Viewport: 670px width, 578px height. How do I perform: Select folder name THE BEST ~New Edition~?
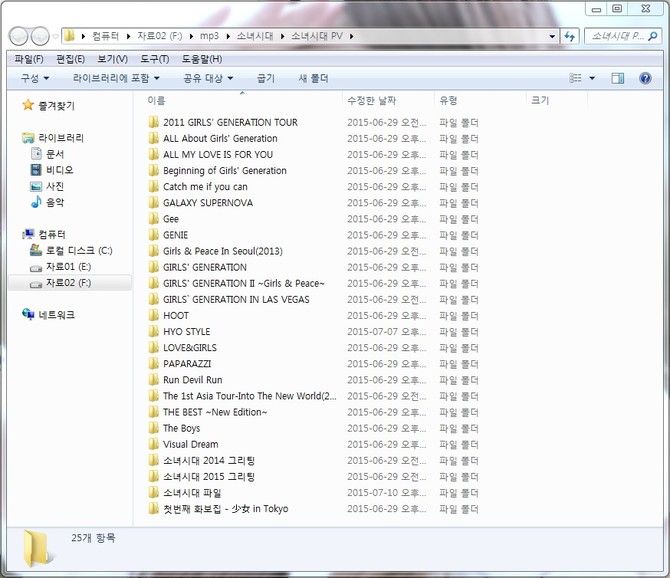(x=215, y=412)
